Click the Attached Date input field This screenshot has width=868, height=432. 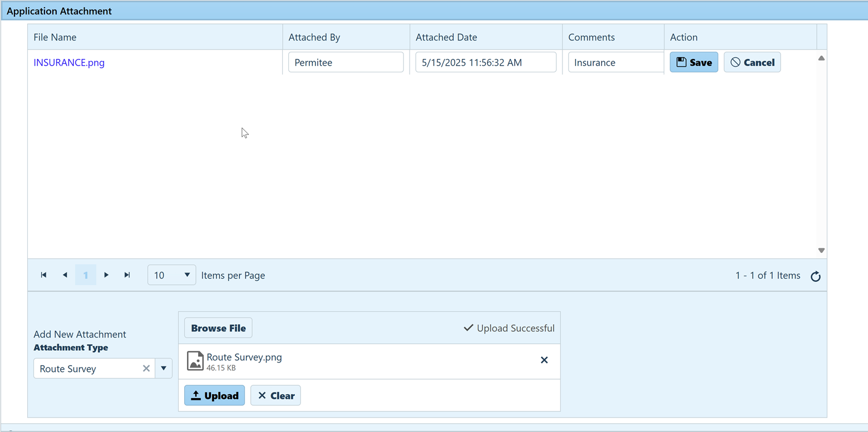click(485, 62)
